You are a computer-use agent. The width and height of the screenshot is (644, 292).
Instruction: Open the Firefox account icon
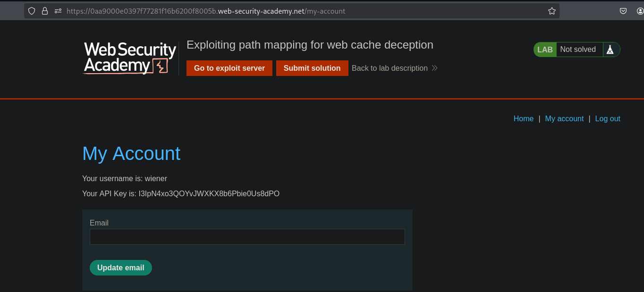[640, 11]
